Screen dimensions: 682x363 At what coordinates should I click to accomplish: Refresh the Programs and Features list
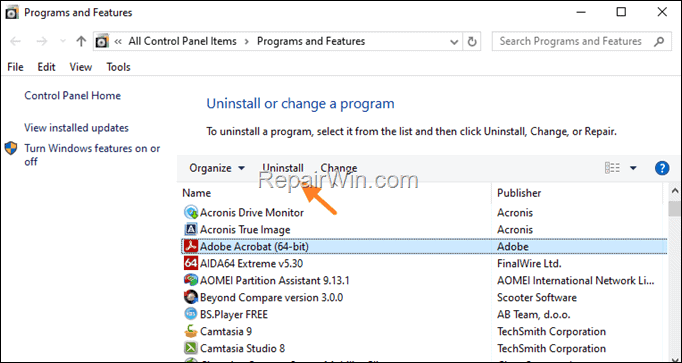471,42
